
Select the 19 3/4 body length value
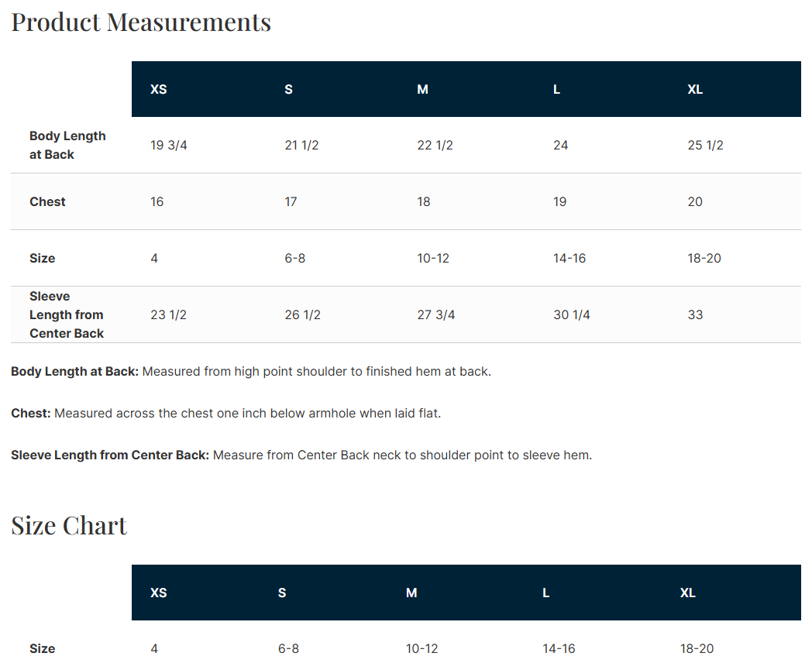point(168,145)
